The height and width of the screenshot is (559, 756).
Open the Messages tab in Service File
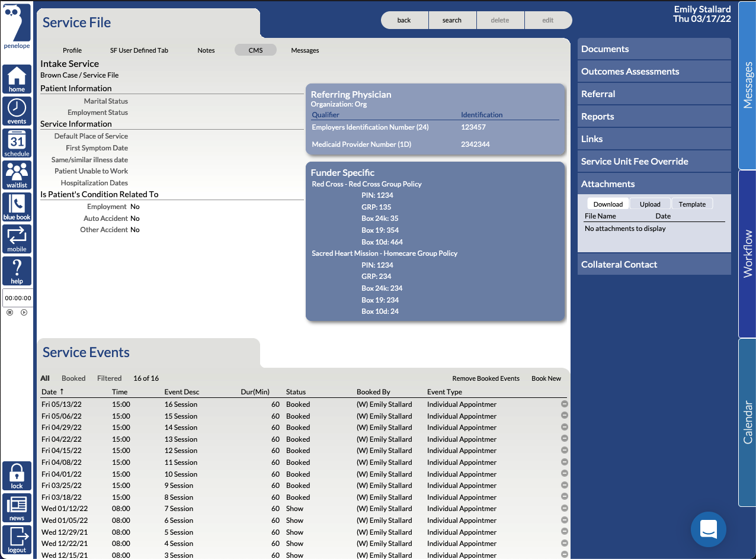point(305,50)
